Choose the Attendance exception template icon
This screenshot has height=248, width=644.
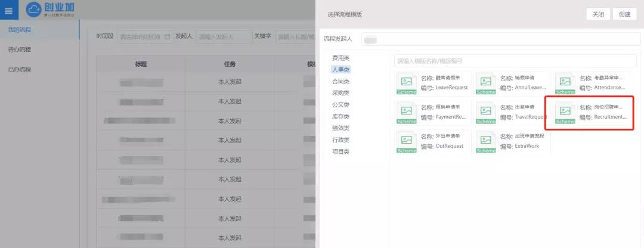click(x=565, y=83)
